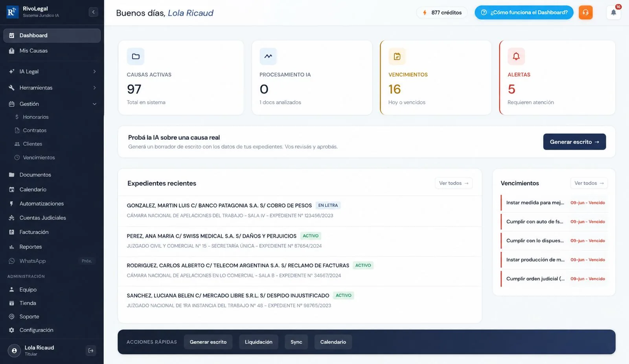
Task: Expand the IA Legal submenu
Action: [52, 72]
